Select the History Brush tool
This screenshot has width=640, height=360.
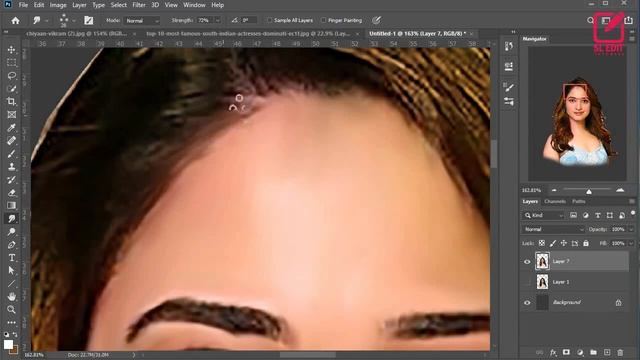click(11, 180)
